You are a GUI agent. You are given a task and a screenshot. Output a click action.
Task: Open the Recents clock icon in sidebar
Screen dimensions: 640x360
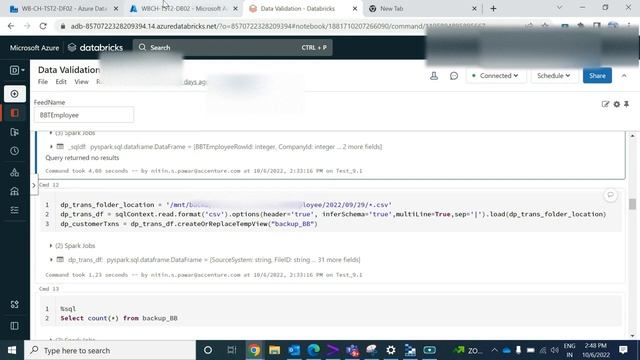(15, 151)
